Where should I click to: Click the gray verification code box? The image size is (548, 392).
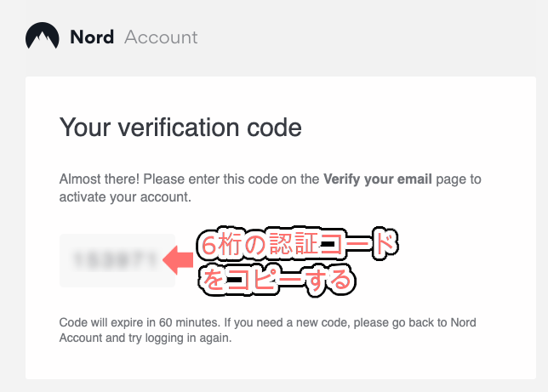[x=117, y=261]
